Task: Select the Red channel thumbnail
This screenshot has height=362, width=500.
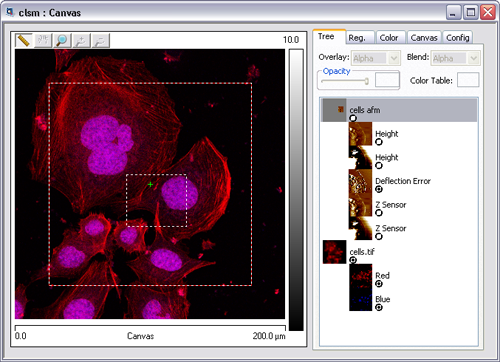Action: (x=360, y=276)
